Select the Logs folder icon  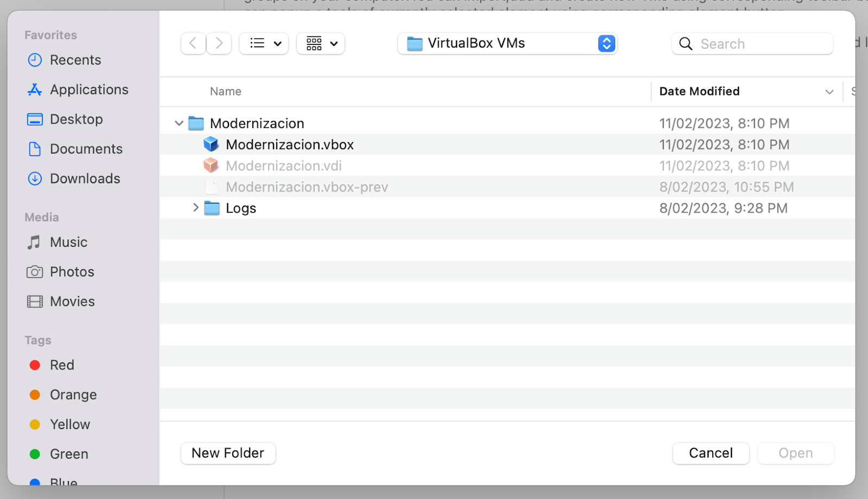tap(212, 208)
